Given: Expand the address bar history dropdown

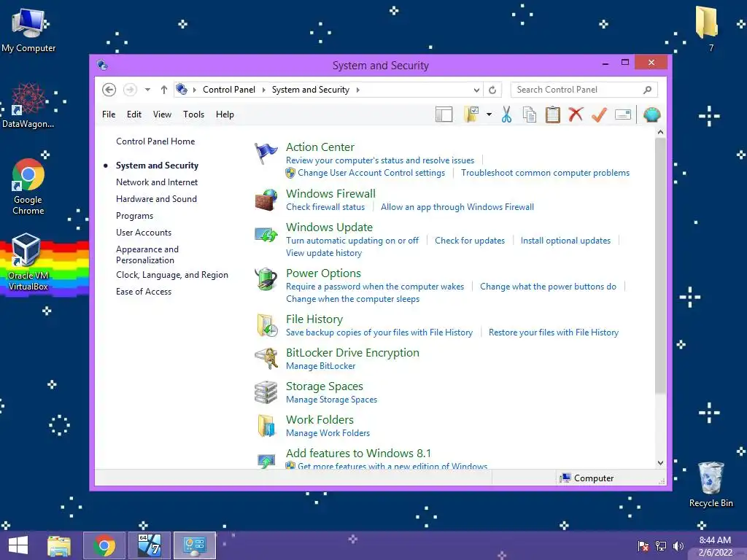Looking at the screenshot, I should pos(476,90).
